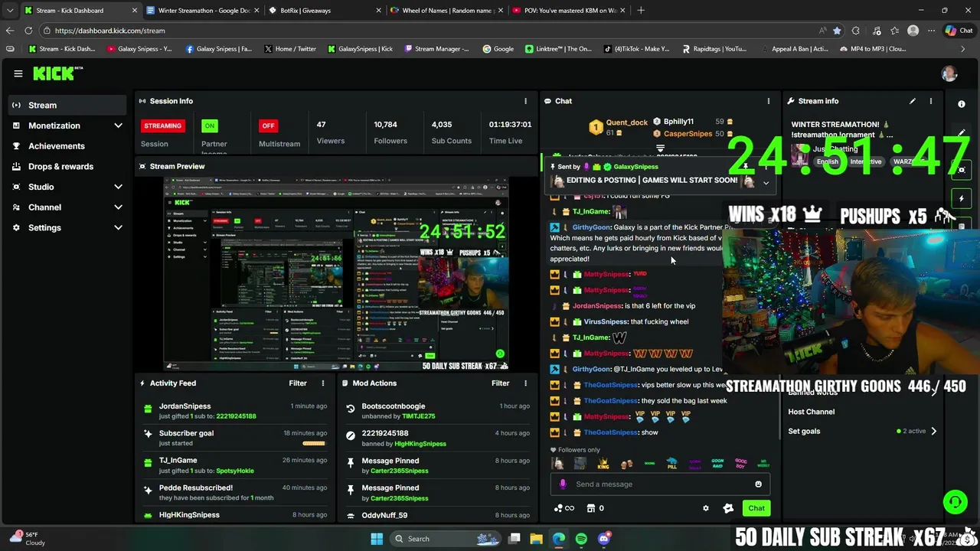Open the emoji picker in chat input

759,484
